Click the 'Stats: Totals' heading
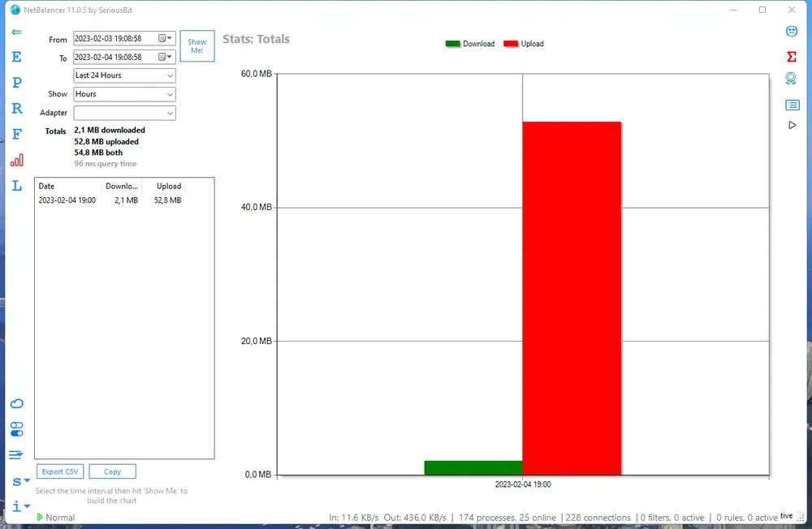 tap(256, 39)
